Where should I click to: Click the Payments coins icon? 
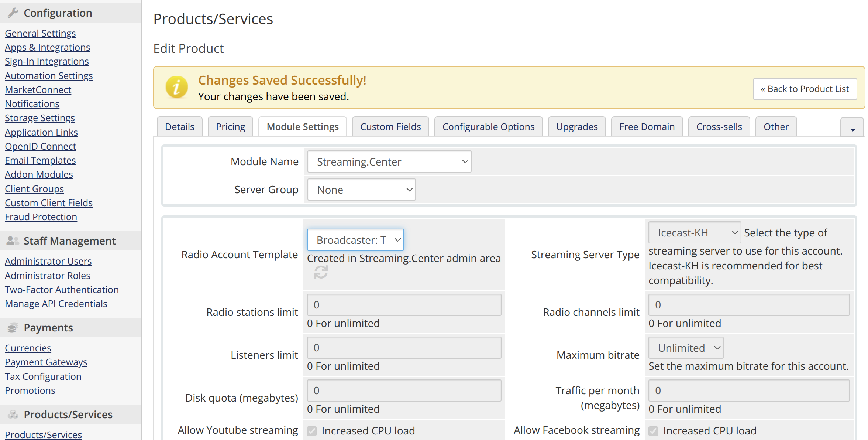pos(13,328)
